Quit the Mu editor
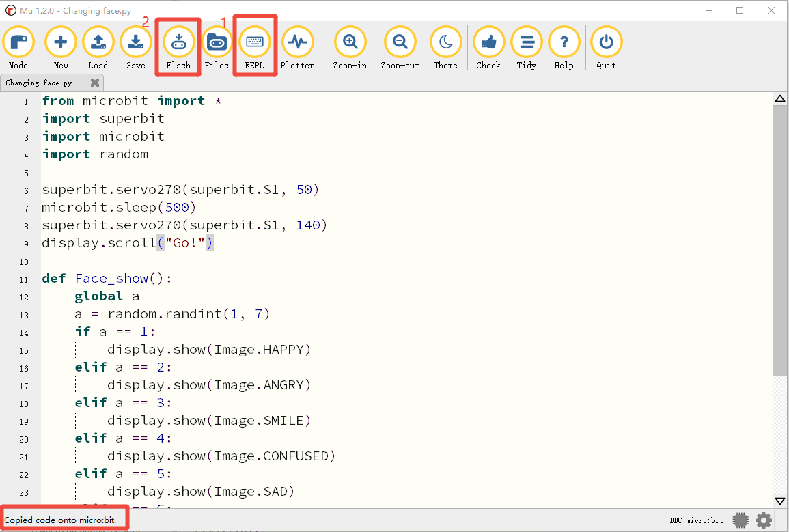The image size is (789, 532). tap(607, 48)
